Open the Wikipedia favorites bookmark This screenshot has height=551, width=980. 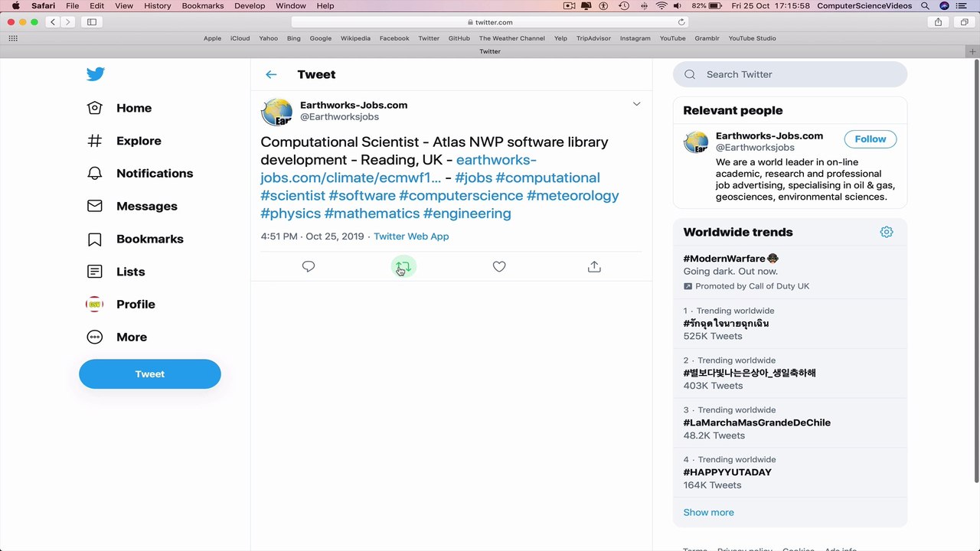(x=355, y=38)
